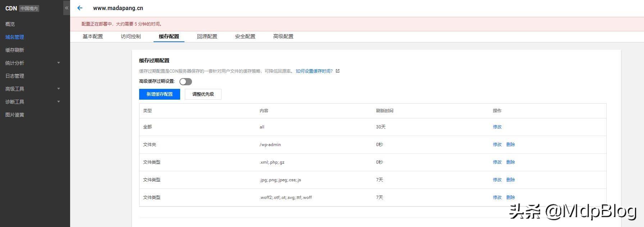Click 修改 for the 'all' cache rule
Viewport: 644px width, 227px height.
click(497, 127)
